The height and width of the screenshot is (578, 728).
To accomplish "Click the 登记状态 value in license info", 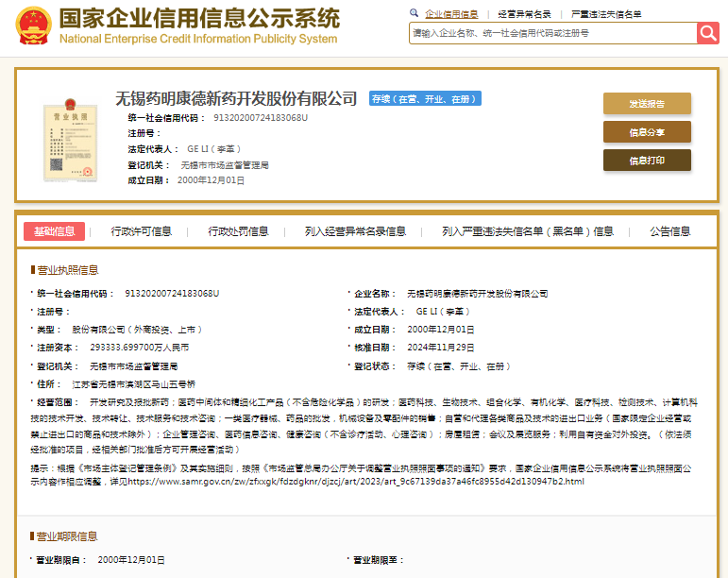I will pyautogui.click(x=459, y=366).
